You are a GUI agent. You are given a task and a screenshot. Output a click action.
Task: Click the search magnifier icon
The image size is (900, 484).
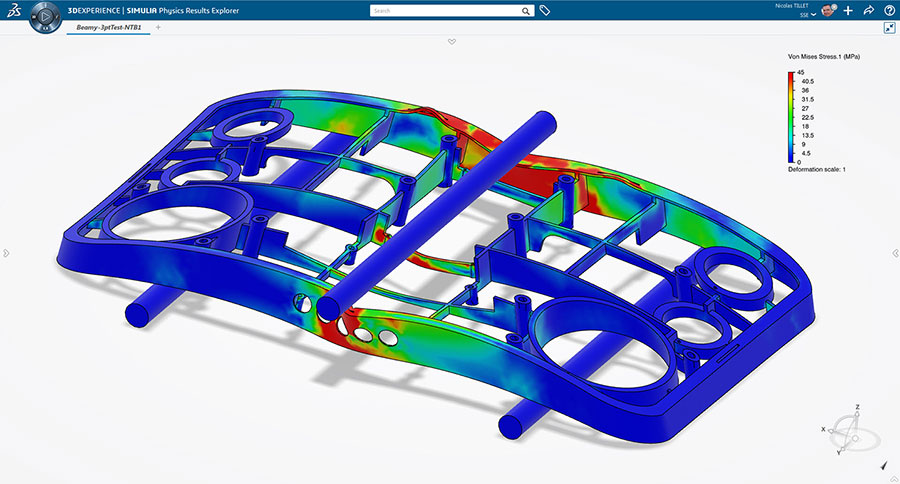[x=526, y=11]
